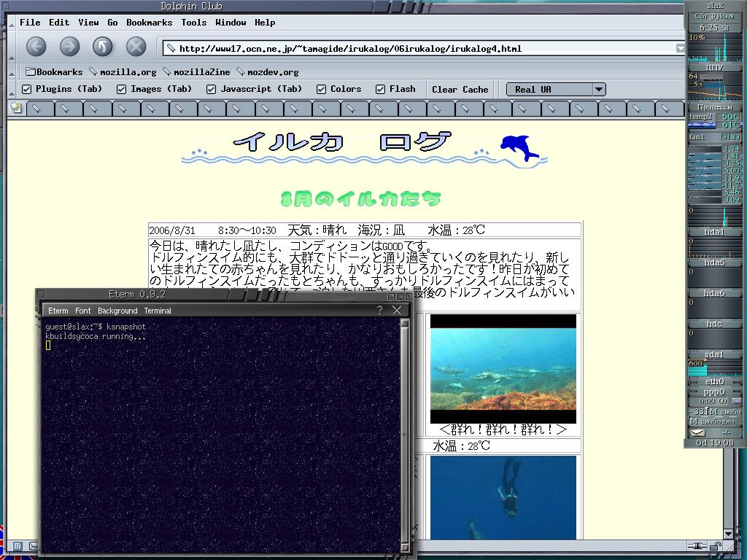Screen dimensions: 747x560
Task: Click the mail envelope icon in gkrellm panel
Action: click(697, 432)
